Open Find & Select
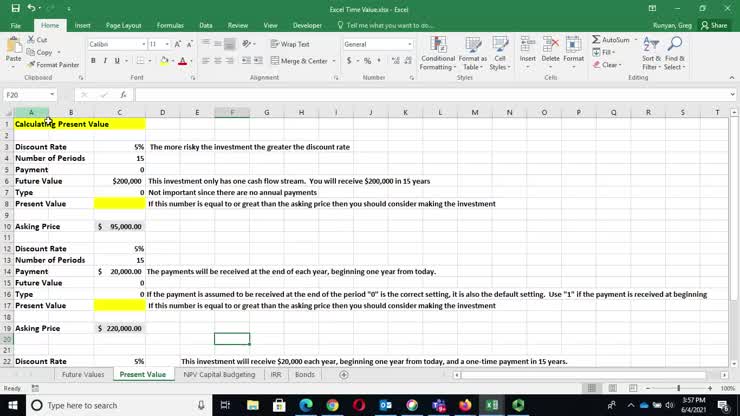 tap(674, 53)
